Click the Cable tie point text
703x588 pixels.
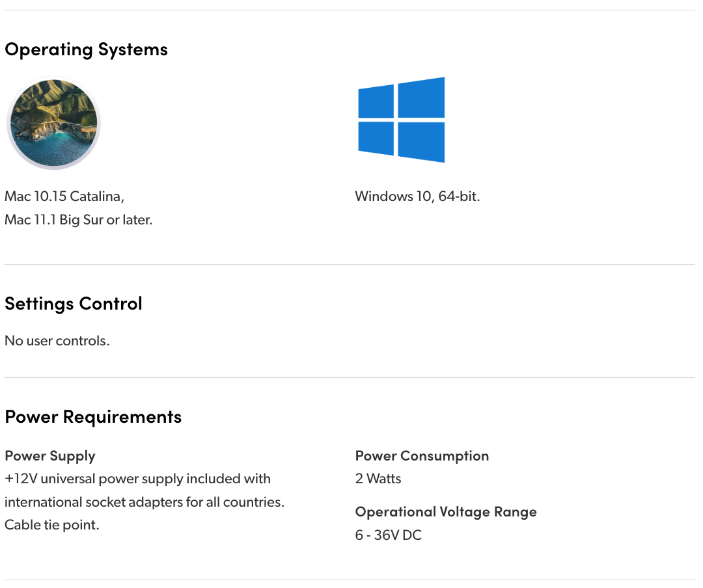pos(52,525)
